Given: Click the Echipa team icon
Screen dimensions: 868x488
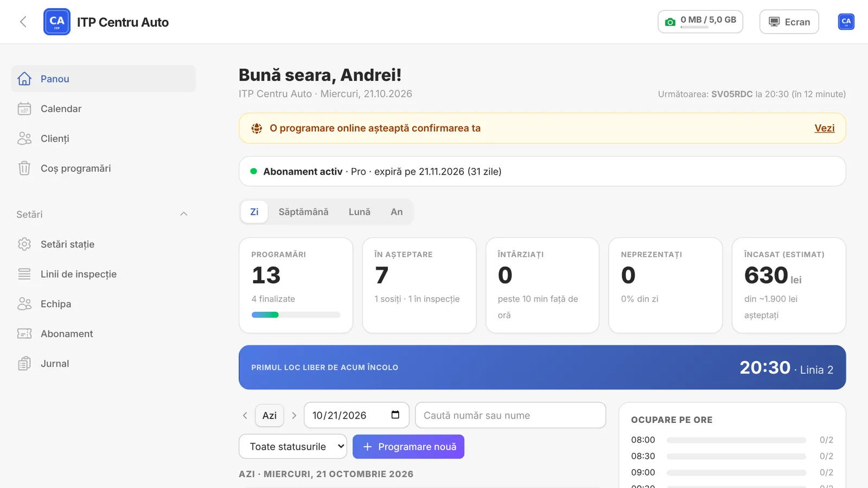Looking at the screenshot, I should coord(24,304).
